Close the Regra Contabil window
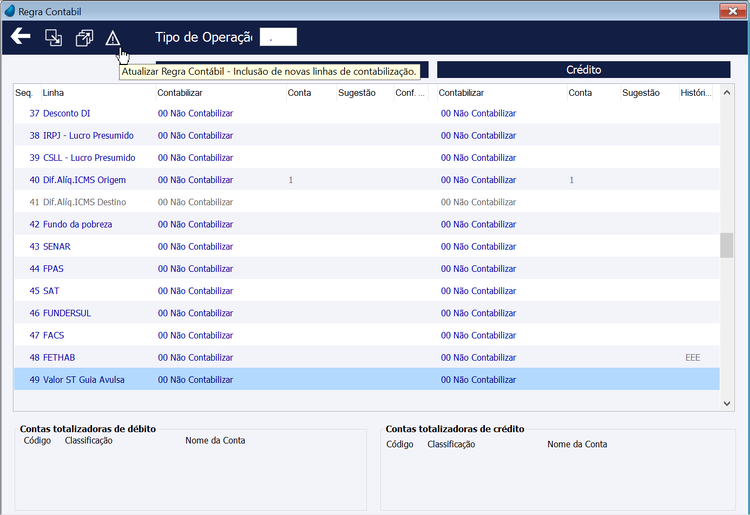Screen dimensions: 750x515 (x=732, y=11)
